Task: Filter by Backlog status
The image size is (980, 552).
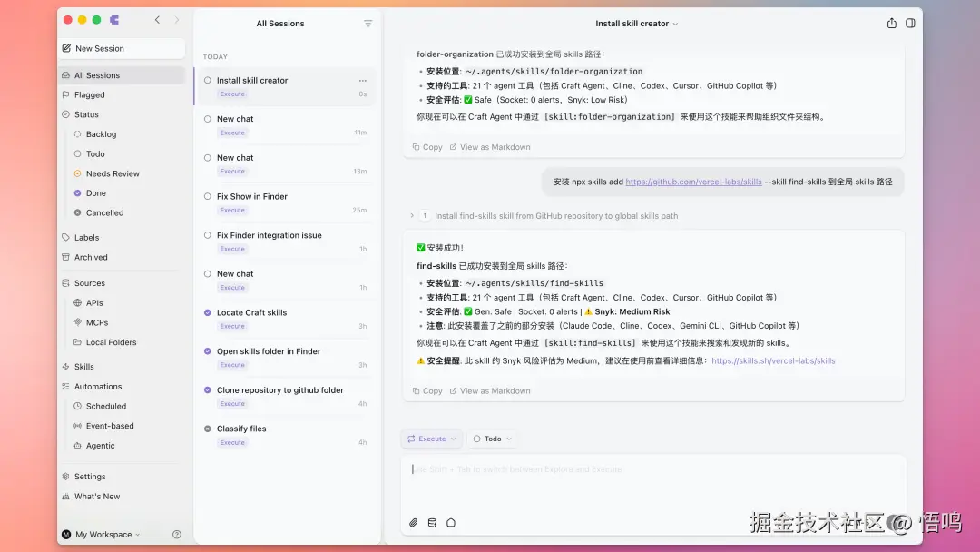Action: [101, 134]
